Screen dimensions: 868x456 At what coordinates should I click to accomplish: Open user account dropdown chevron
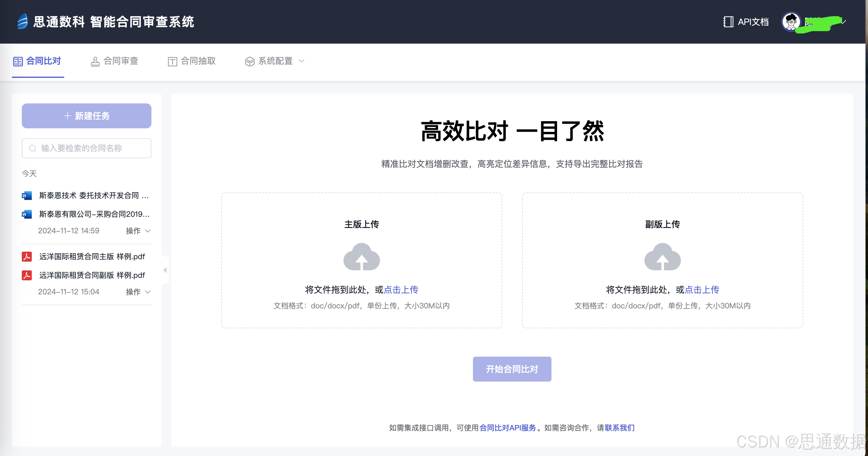pyautogui.click(x=844, y=22)
